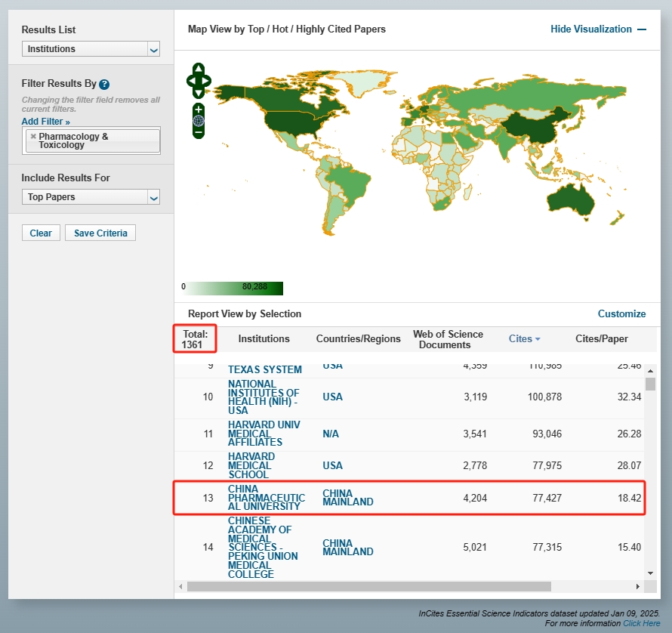Click Australia on the world map
Screen dimensions: 672x633
[x=570, y=200]
